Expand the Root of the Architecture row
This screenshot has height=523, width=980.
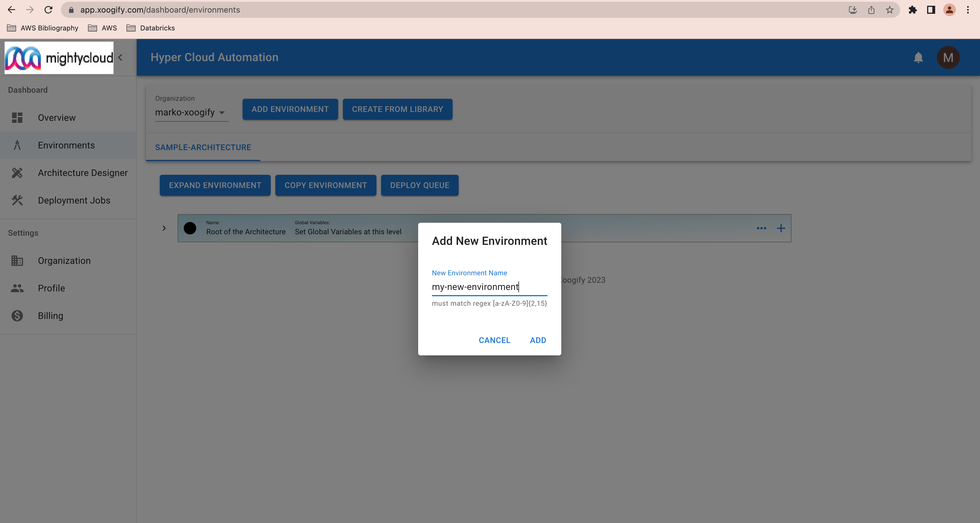(x=164, y=228)
